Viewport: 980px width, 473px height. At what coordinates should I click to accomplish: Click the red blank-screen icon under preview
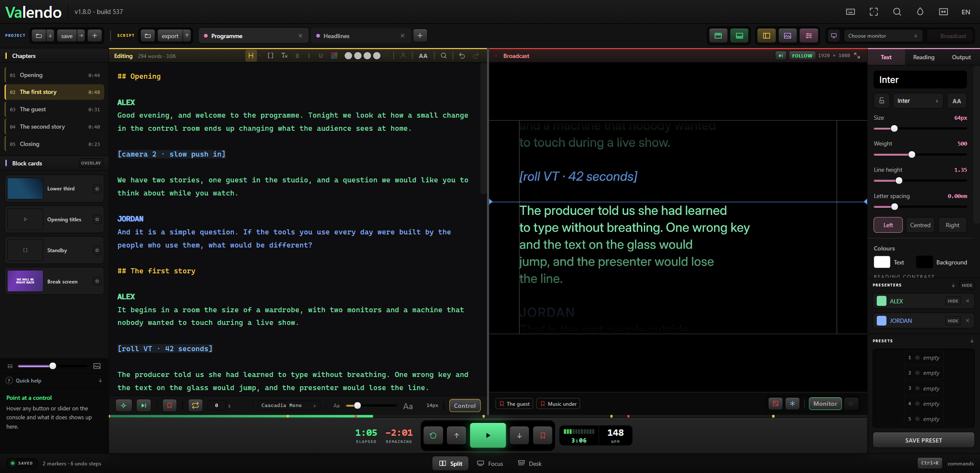coord(775,404)
